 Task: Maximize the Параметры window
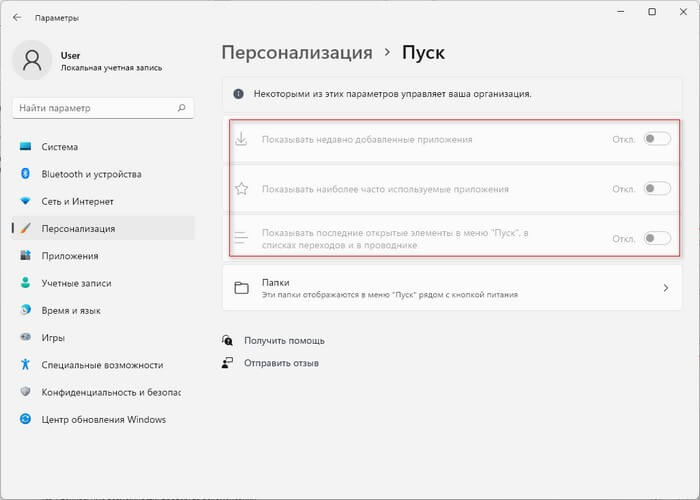tap(652, 12)
